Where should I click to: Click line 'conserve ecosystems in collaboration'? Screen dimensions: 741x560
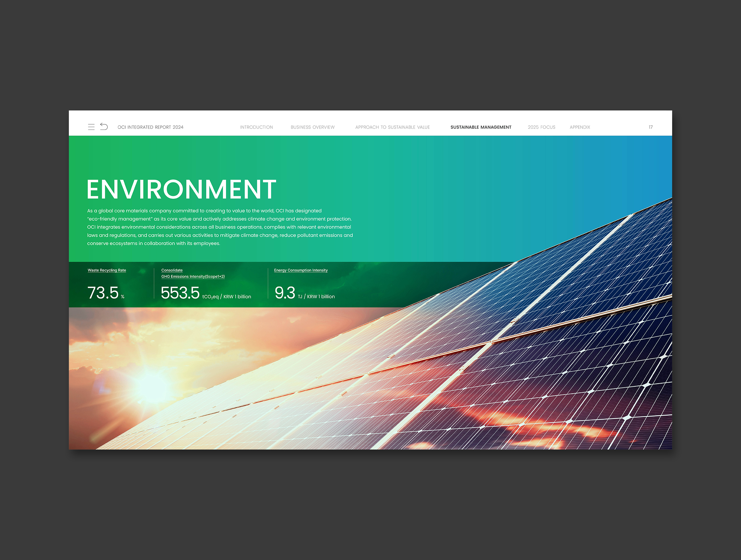tap(153, 243)
